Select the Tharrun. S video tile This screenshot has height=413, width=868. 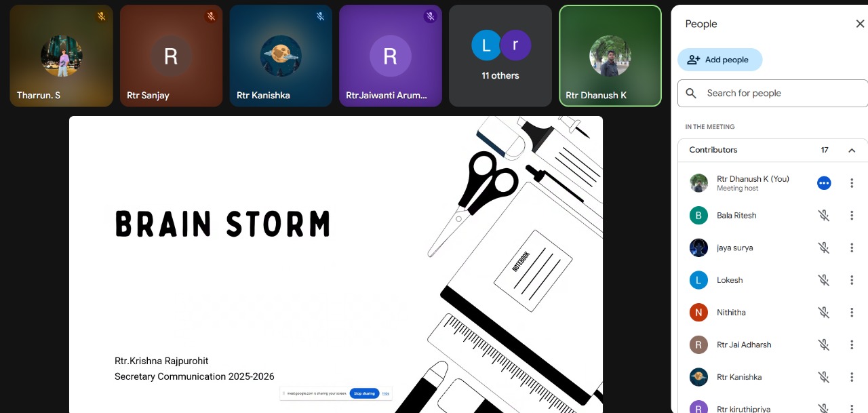[61, 56]
